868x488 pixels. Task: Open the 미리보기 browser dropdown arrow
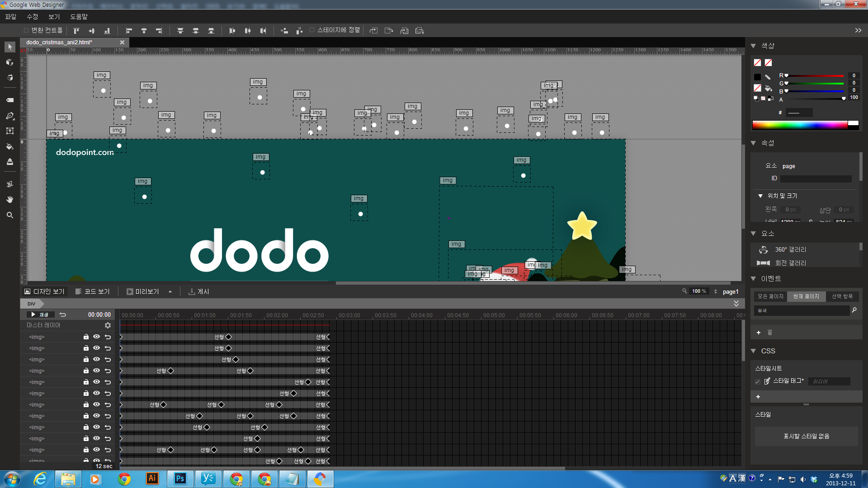(170, 292)
